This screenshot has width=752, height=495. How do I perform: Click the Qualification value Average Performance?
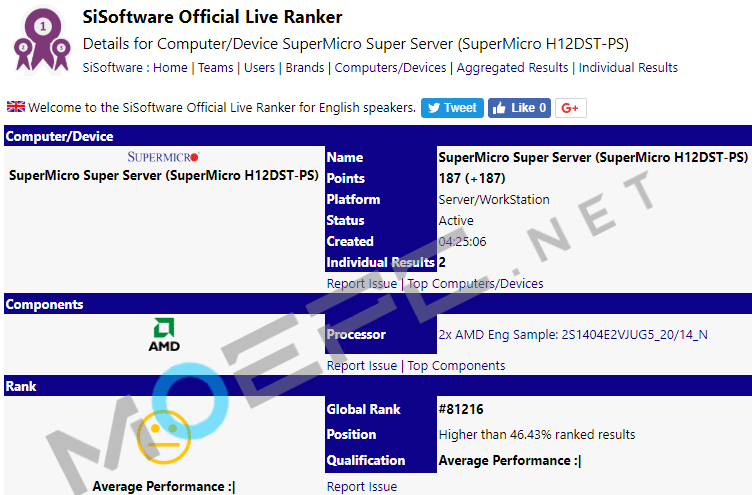[x=510, y=460]
